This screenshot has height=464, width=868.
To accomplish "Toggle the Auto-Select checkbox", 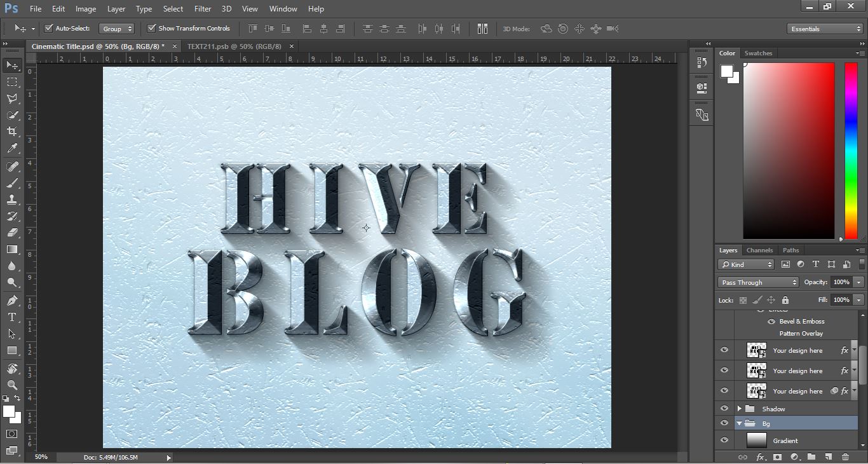I will [48, 28].
